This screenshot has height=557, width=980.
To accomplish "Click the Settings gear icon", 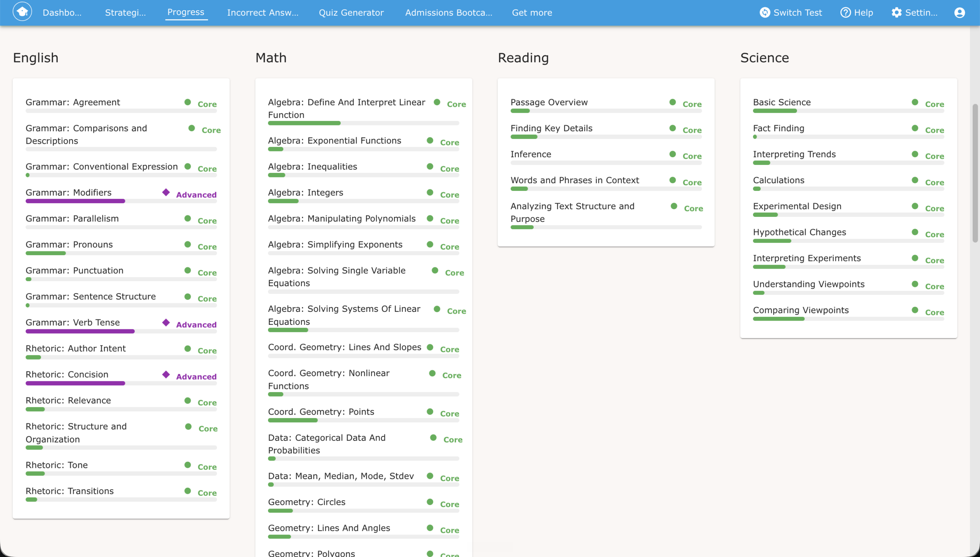I will click(897, 13).
